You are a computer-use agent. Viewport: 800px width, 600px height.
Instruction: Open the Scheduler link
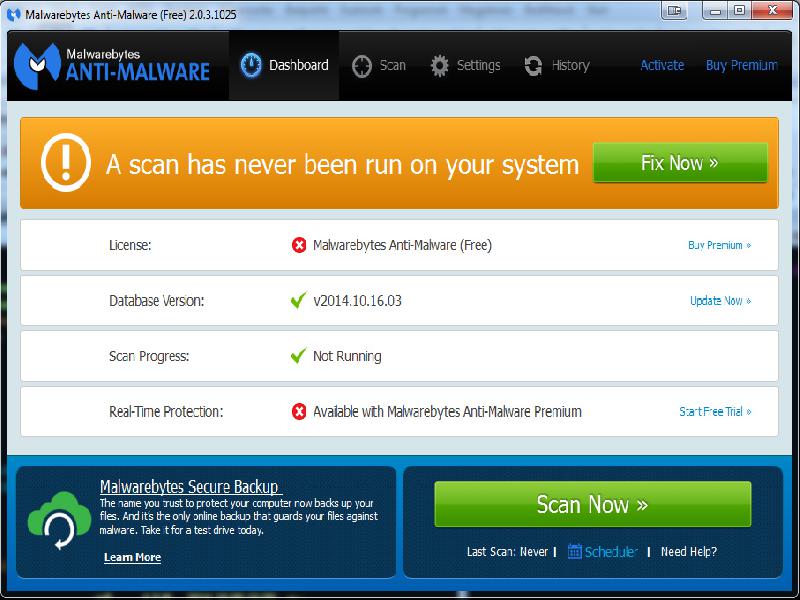tap(611, 552)
